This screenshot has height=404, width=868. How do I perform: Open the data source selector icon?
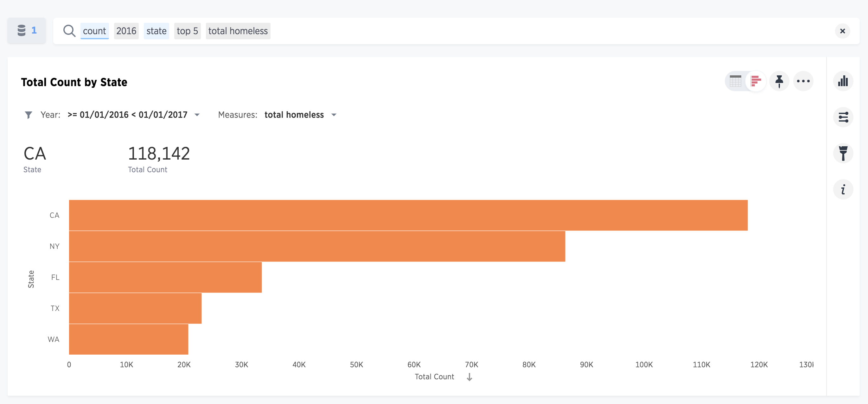coord(26,31)
